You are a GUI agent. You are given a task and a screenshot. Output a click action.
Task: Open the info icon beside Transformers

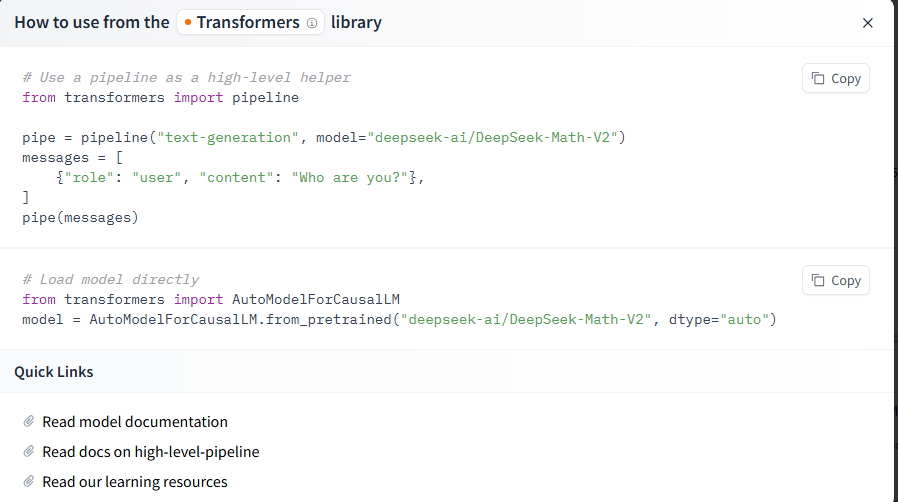pos(312,23)
